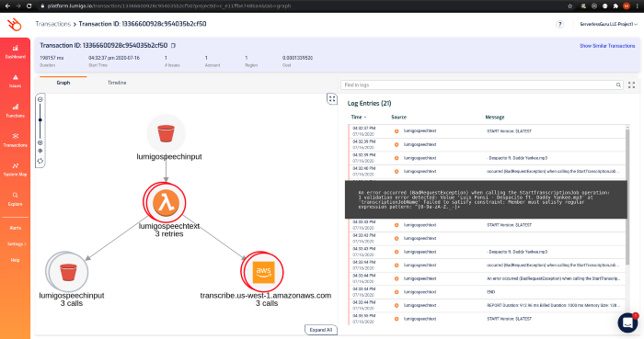This screenshot has height=339, width=644.
Task: Click the zoom out icon on graph
Action: 40,99
